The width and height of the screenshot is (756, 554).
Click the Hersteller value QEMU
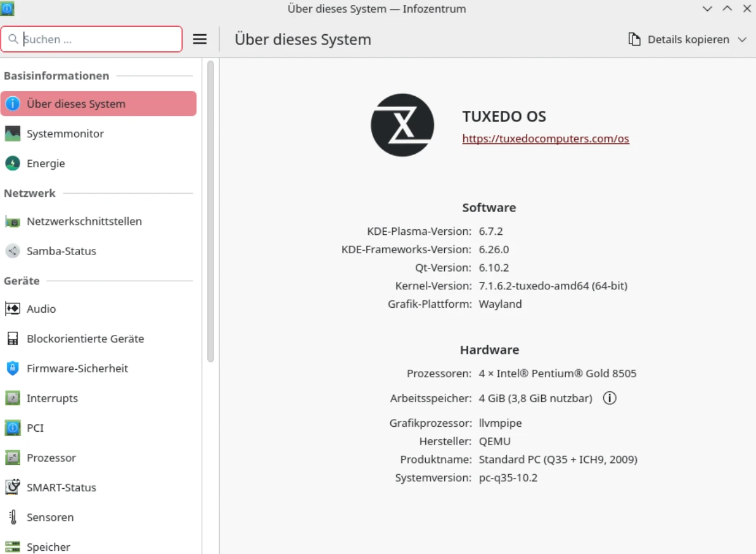click(x=494, y=441)
